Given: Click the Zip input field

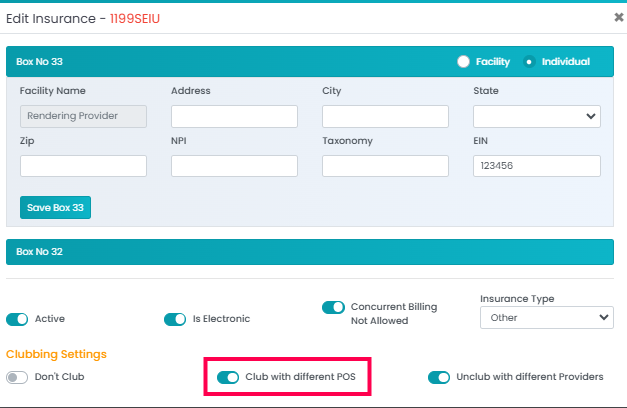Looking at the screenshot, I should 83,166.
